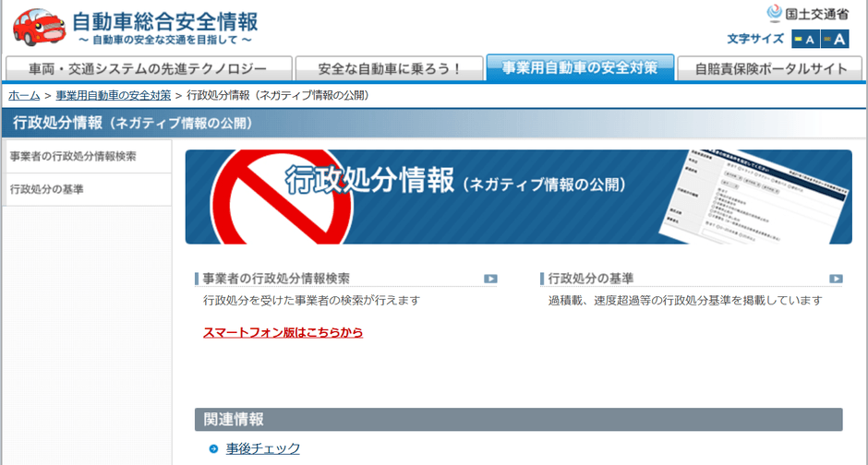Screen dimensions: 868x465
Task: Choose 行政処分の基準 in the sidebar
Action: click(x=88, y=190)
